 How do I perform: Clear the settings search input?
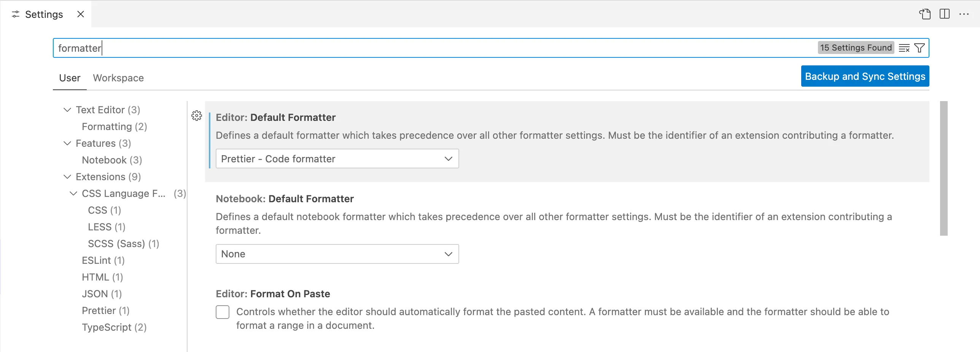(904, 48)
